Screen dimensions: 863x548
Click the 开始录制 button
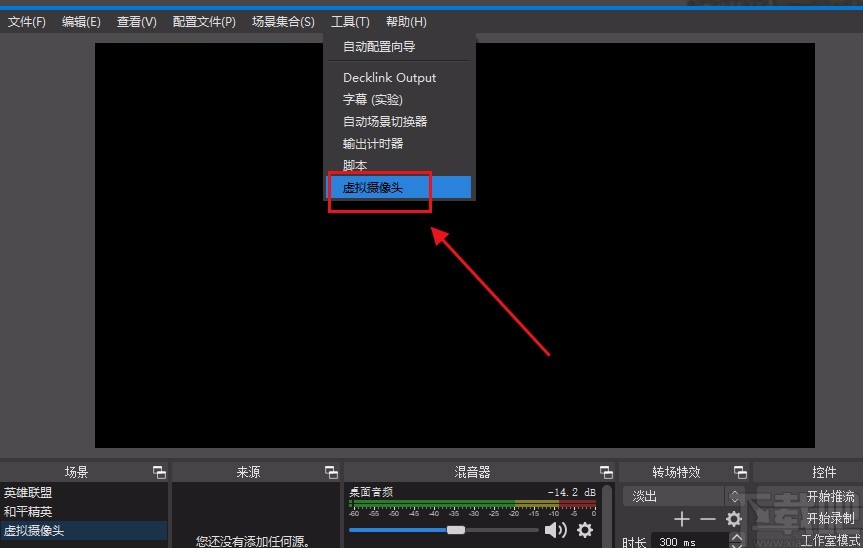point(830,518)
